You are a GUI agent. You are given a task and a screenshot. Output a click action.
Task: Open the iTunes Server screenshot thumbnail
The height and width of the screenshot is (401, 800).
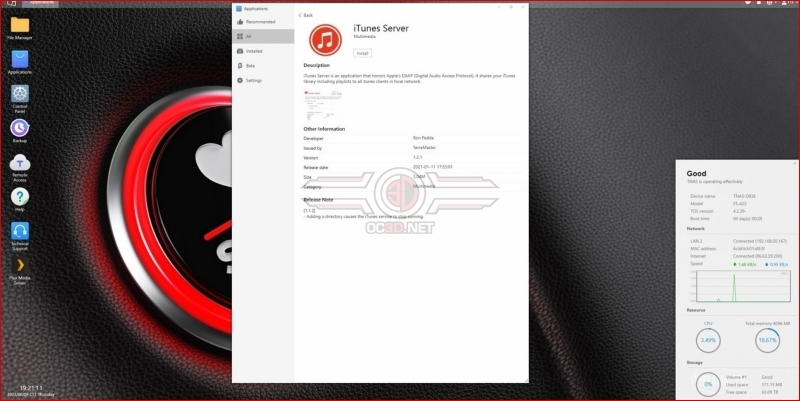tap(323, 104)
